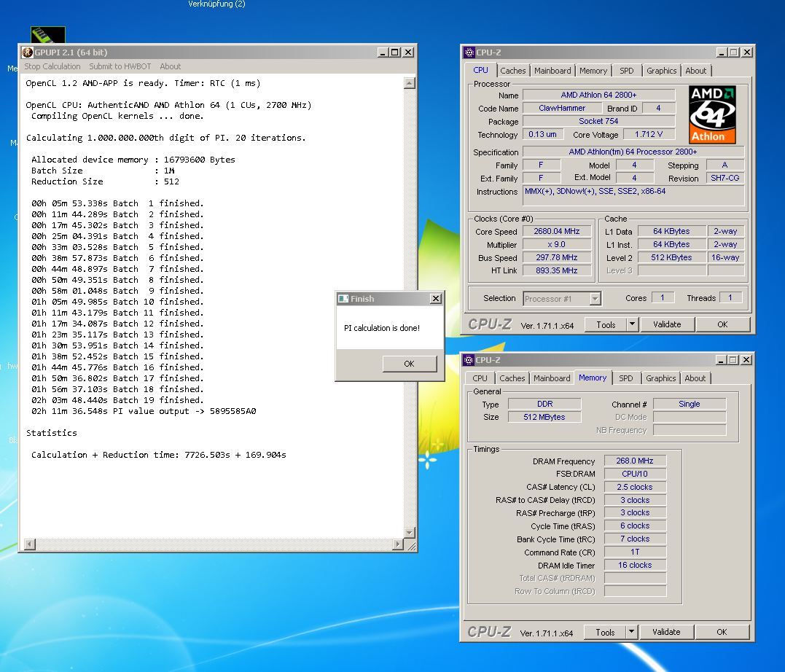This screenshot has width=785, height=672.
Task: Switch to Mainboard tab in top CPU-Z
Action: [552, 71]
